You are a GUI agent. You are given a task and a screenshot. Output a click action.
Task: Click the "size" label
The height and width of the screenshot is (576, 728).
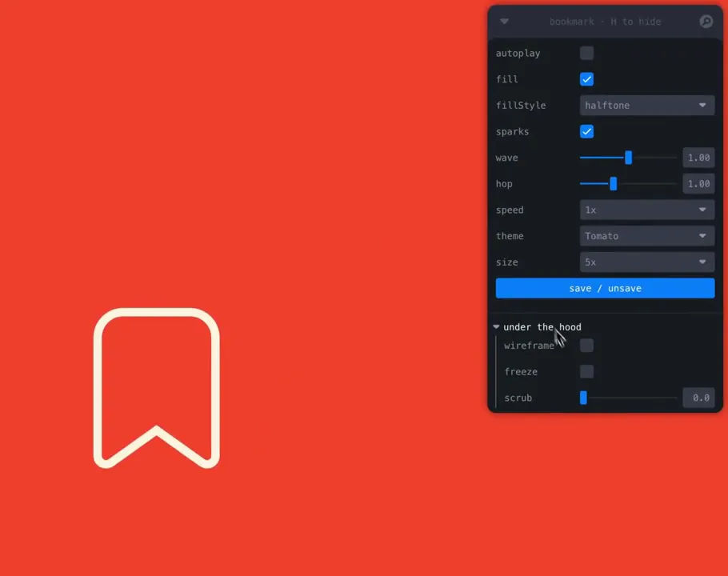(x=506, y=262)
